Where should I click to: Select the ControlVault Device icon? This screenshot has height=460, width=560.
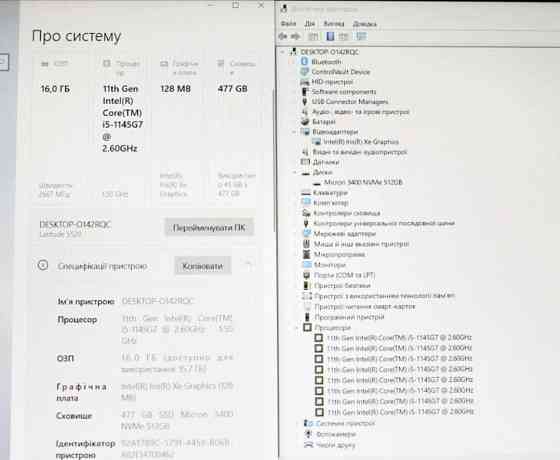pos(304,71)
